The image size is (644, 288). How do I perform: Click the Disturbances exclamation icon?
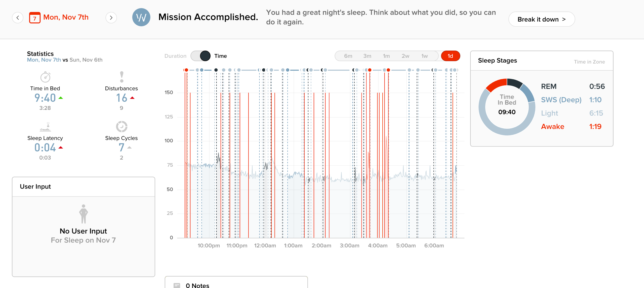coord(122,77)
